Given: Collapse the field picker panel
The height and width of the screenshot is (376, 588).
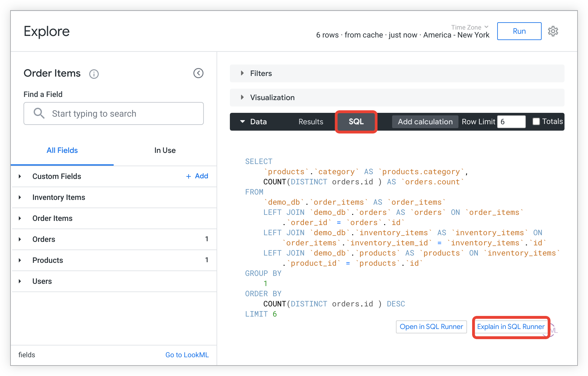Looking at the screenshot, I should tap(198, 73).
